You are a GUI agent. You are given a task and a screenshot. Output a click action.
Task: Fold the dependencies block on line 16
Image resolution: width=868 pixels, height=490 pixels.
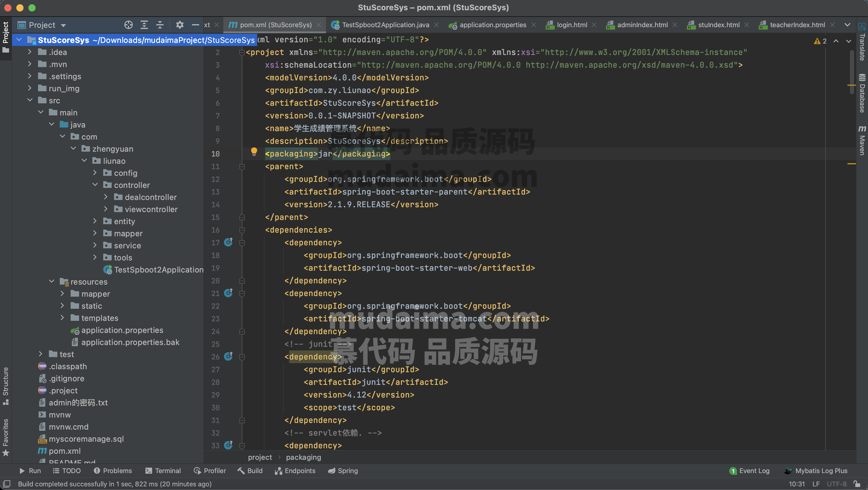pyautogui.click(x=242, y=230)
